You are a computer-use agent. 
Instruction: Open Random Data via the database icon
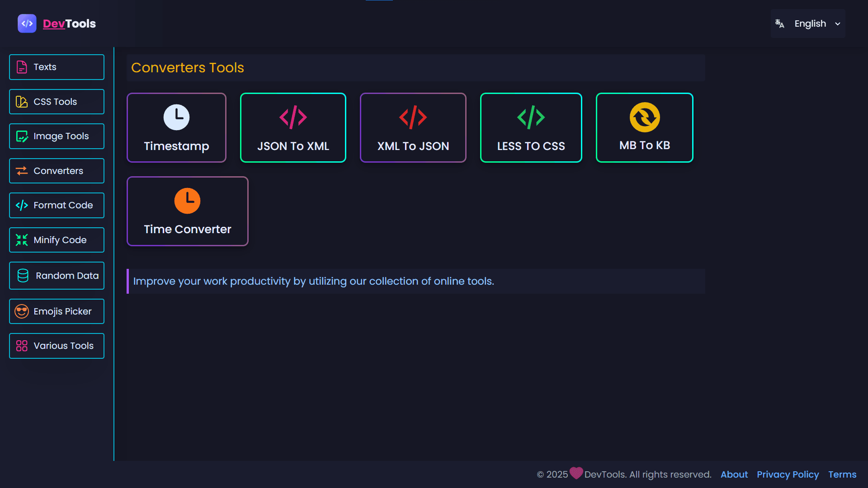pyautogui.click(x=22, y=275)
